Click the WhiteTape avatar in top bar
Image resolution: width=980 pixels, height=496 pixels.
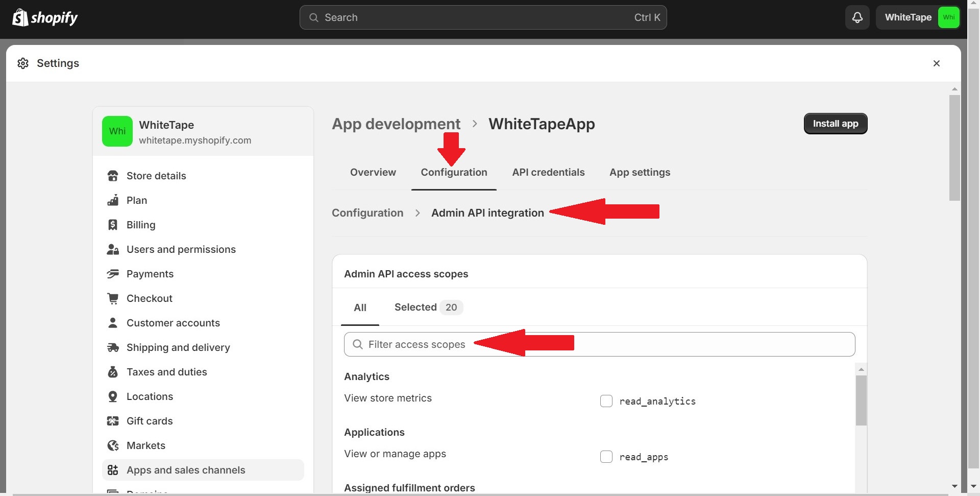point(949,17)
